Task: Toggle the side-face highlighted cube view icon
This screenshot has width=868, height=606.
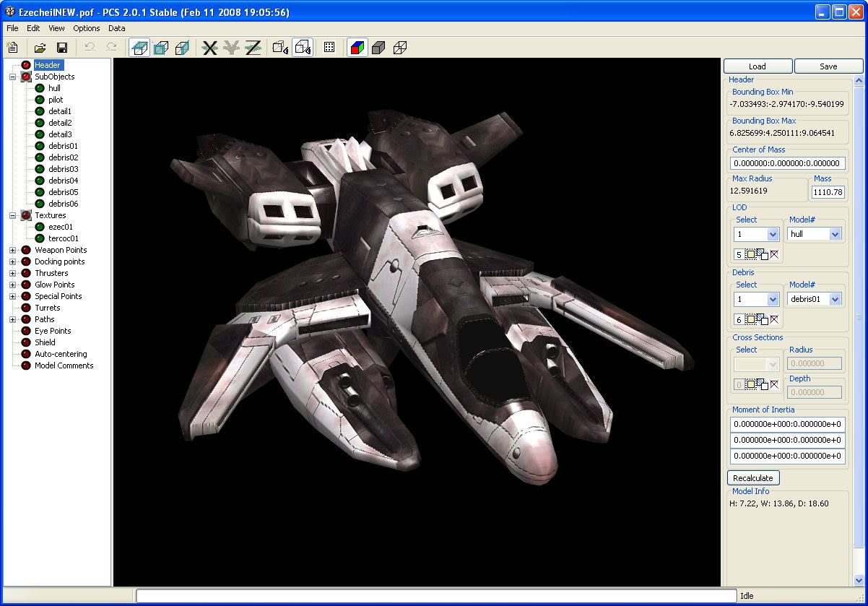Action: (183, 48)
